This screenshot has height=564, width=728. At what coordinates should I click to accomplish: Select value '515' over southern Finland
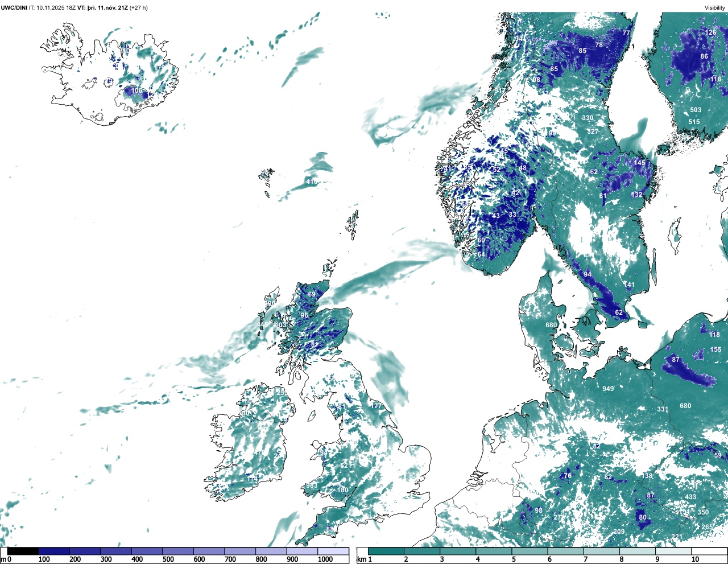pos(694,122)
